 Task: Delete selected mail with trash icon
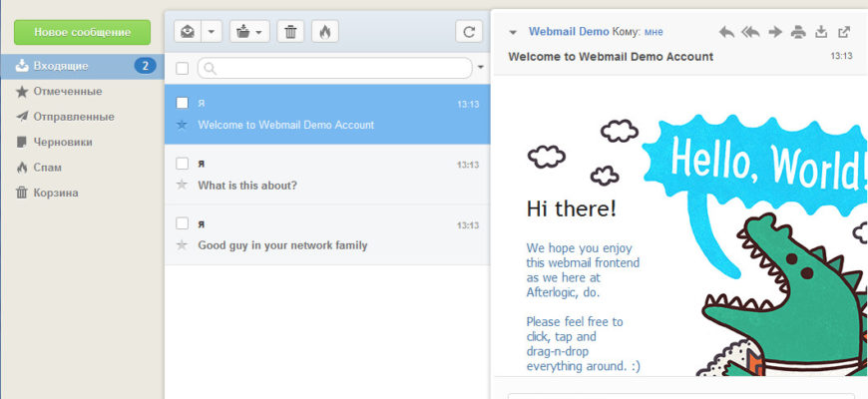click(x=290, y=32)
